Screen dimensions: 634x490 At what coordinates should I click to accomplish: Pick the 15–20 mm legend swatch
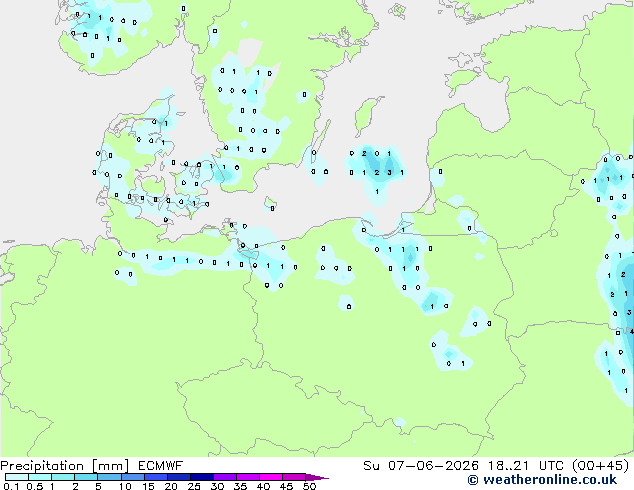(x=156, y=477)
